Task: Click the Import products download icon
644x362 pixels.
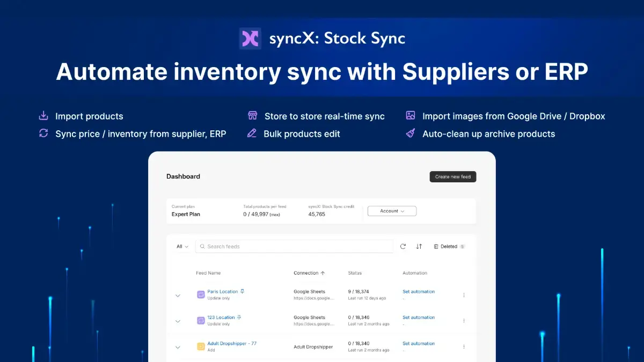Action: (43, 116)
